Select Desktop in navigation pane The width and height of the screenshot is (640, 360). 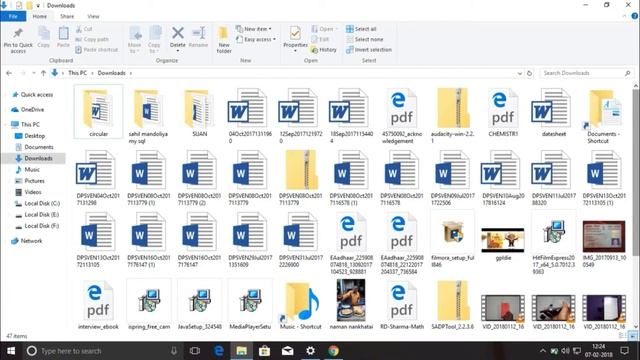(x=30, y=136)
